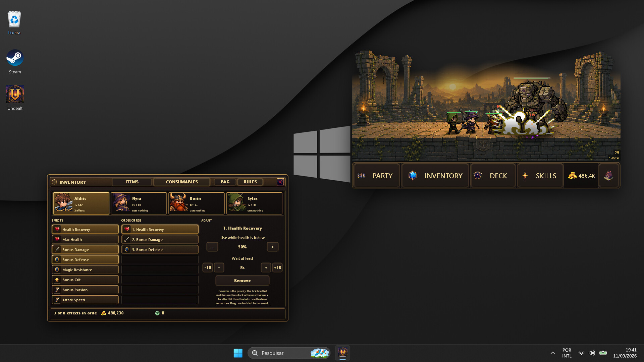Viewport: 644px width, 362px height.
Task: Increase wait time by 10 seconds
Action: (277, 267)
